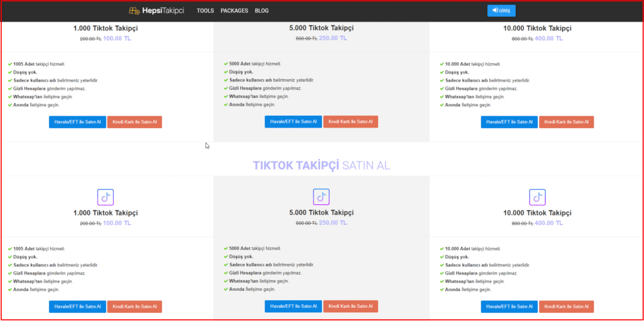644x321 pixels.
Task: Buy 1.000 followers with Kredi Kartı in top row
Action: pyautogui.click(x=135, y=122)
